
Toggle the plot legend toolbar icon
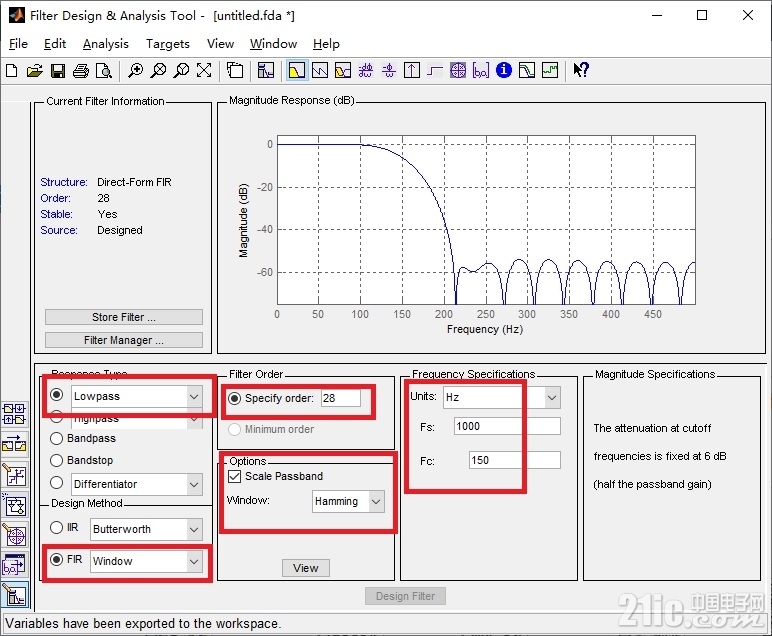point(235,70)
